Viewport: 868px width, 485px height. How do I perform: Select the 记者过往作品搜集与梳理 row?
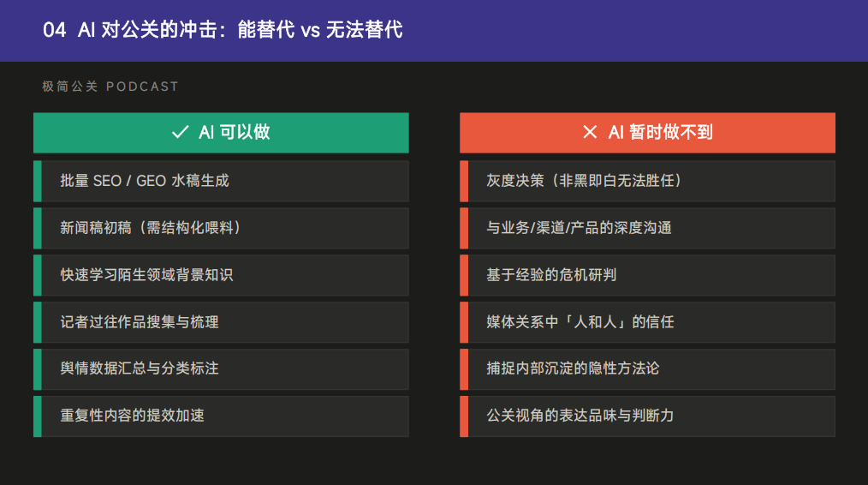[140, 322]
